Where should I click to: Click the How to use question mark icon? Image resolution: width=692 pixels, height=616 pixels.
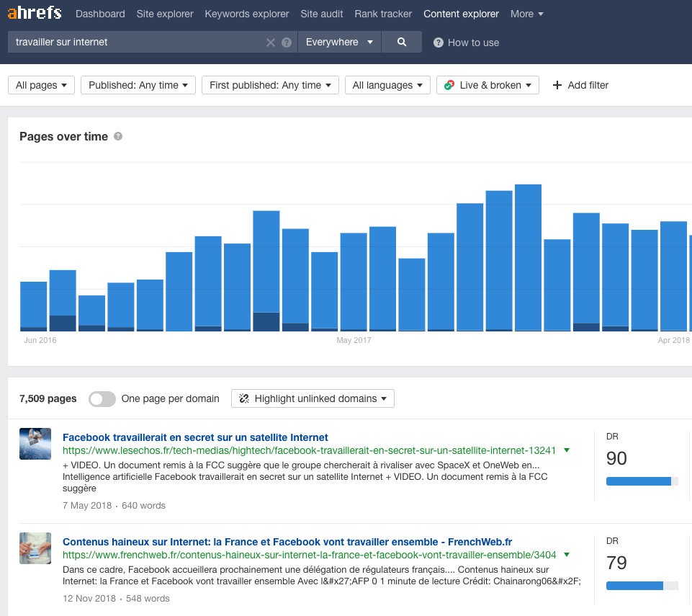pyautogui.click(x=439, y=43)
